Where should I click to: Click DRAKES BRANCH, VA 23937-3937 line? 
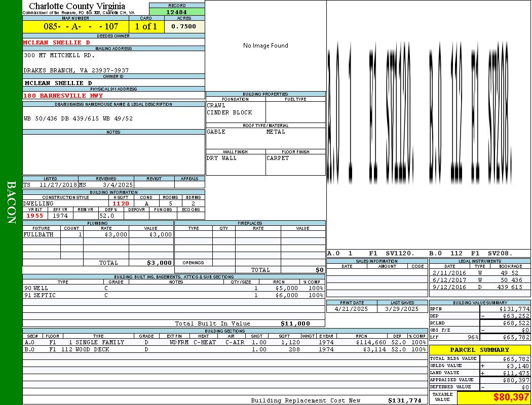(x=76, y=70)
